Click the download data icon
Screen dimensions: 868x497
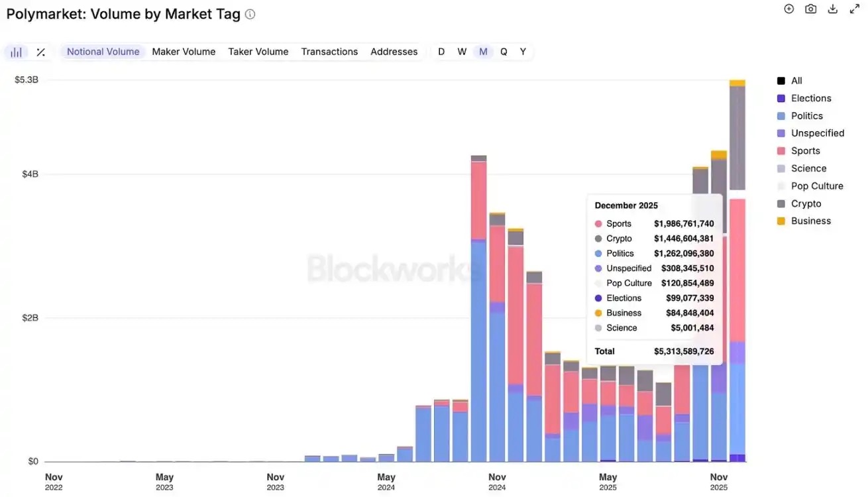click(x=832, y=9)
